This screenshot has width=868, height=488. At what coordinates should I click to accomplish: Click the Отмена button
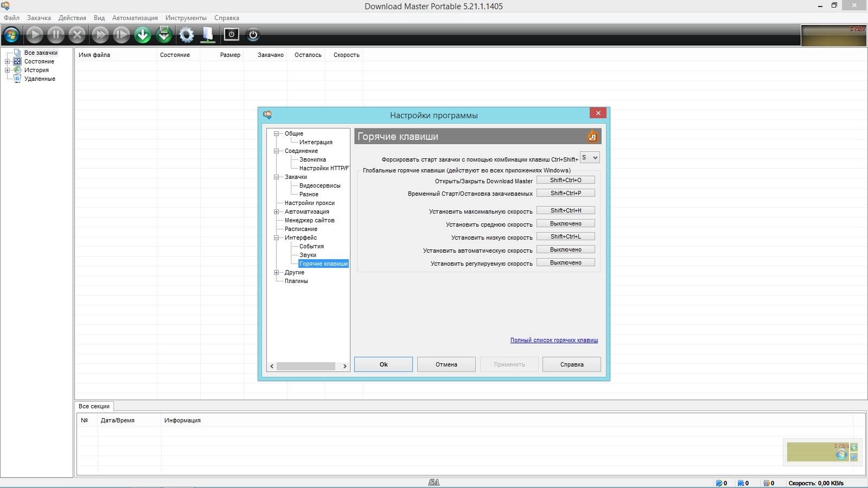coord(446,364)
